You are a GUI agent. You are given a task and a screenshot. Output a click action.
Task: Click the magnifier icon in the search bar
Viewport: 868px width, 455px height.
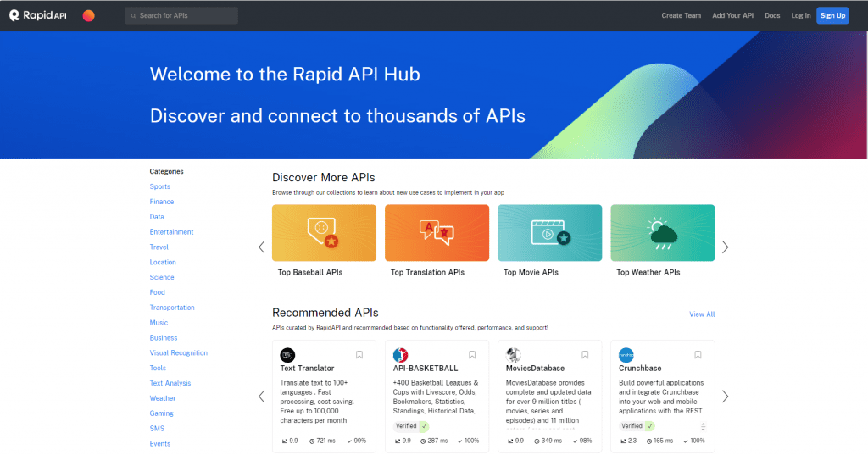click(133, 15)
